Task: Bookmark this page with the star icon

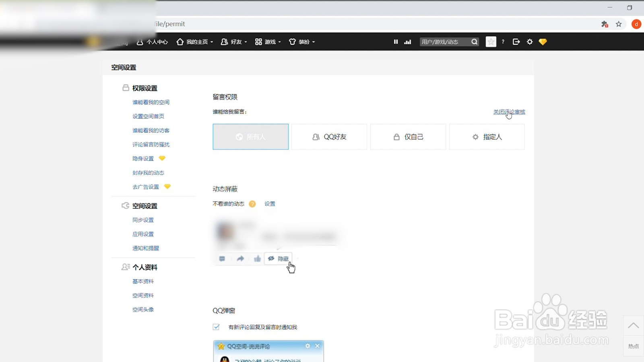Action: coord(619,24)
